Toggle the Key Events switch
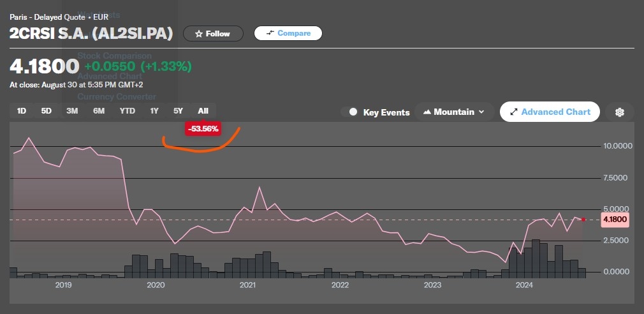The height and width of the screenshot is (314, 644). 351,112
